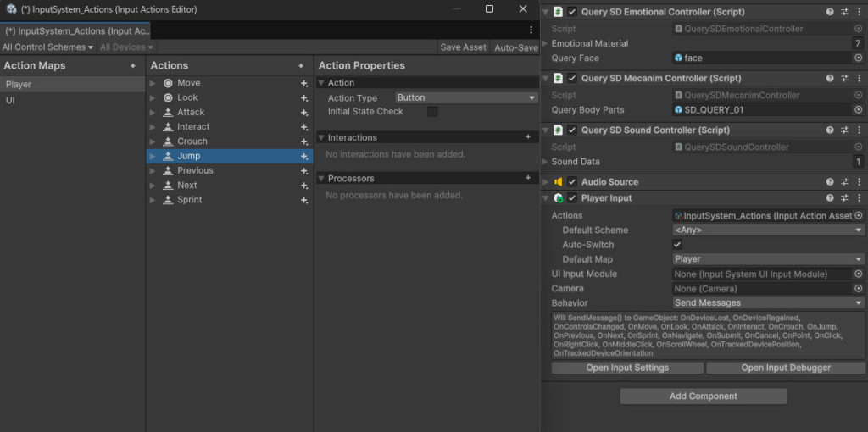Add a new action with Actions plus icon

coord(300,66)
